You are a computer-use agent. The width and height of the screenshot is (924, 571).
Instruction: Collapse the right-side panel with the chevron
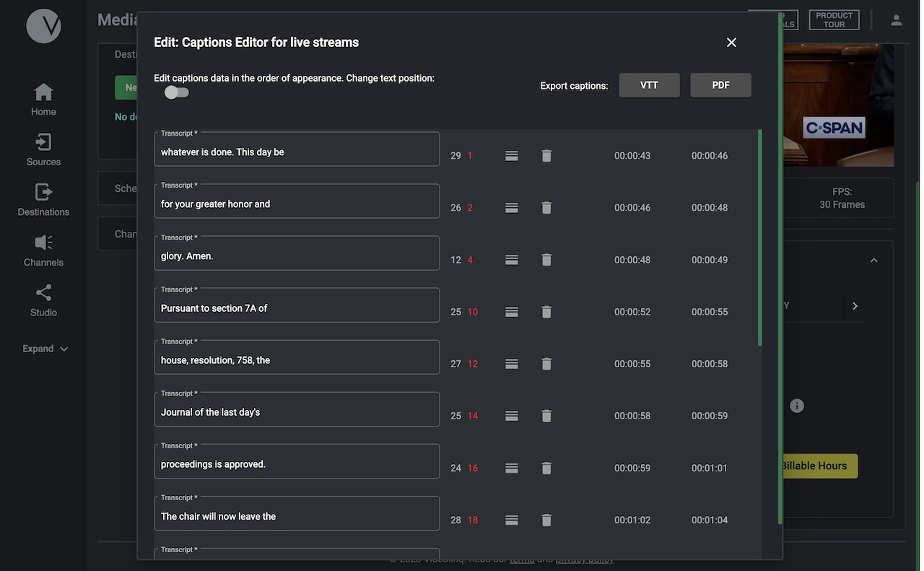click(x=872, y=259)
